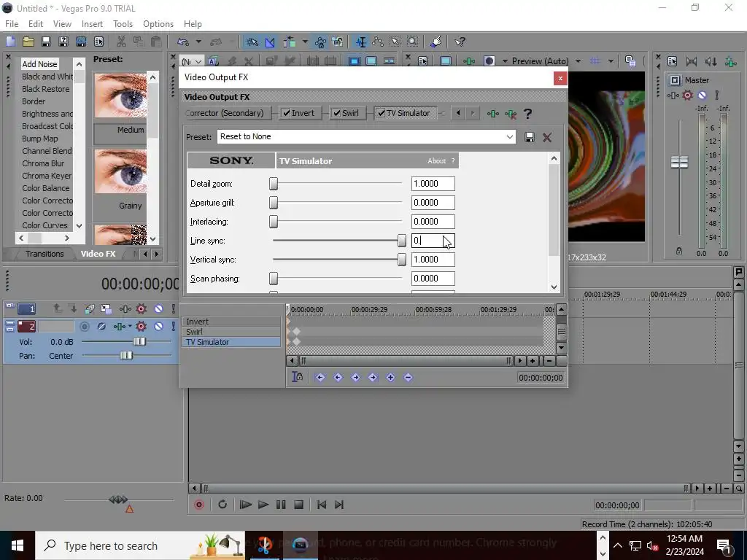
Task: Toggle the Swirl effect checkbox
Action: (337, 113)
